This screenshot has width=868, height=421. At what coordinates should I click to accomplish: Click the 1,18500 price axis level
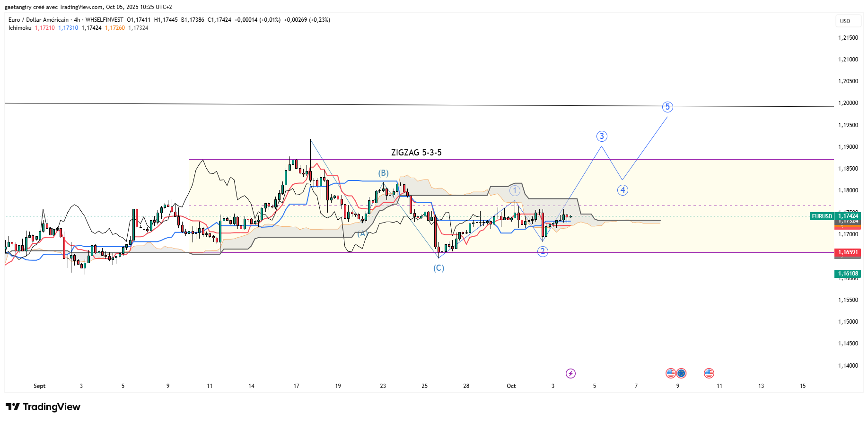pos(848,169)
